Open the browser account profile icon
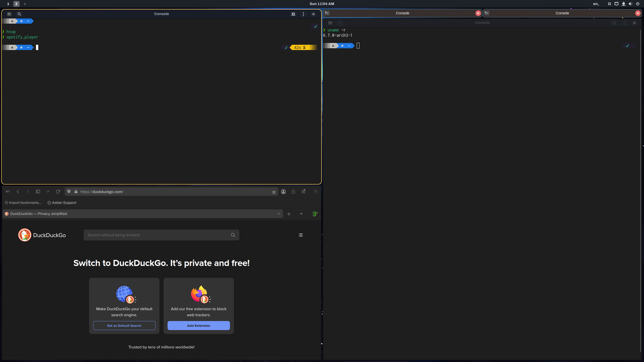 [284, 192]
